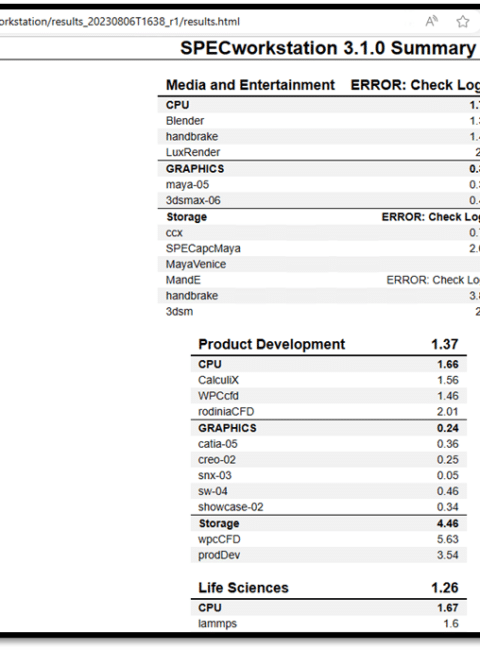Click wpcCFD score 5.63
The height and width of the screenshot is (650, 480).
(448, 539)
